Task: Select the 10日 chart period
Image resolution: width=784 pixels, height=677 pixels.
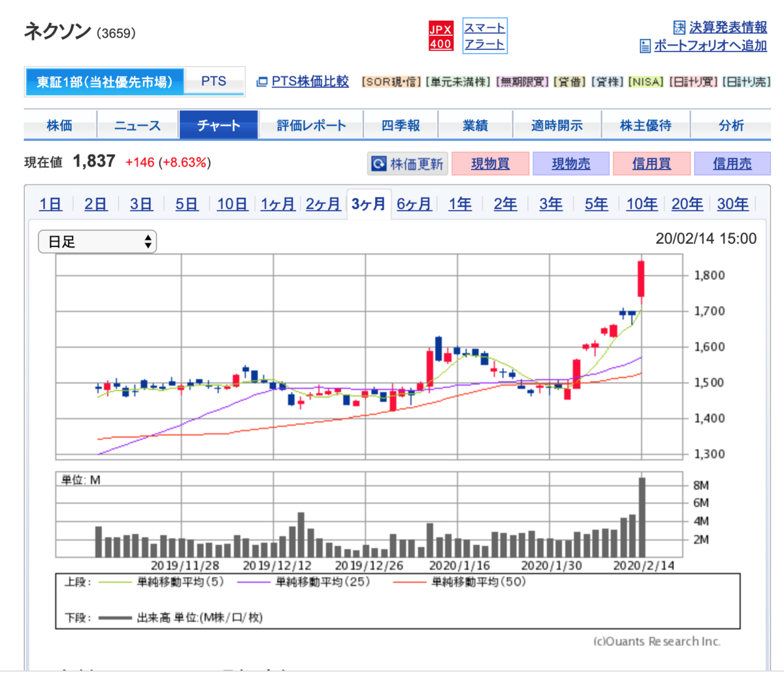Action: pos(233,204)
